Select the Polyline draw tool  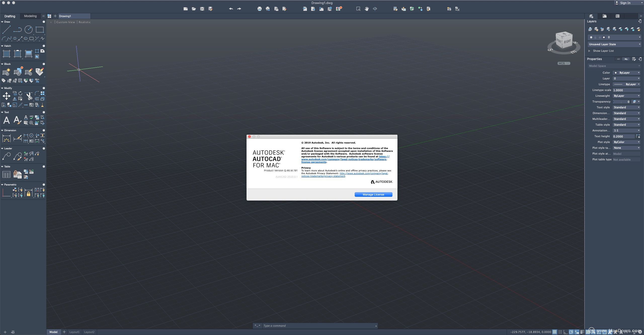tap(17, 30)
